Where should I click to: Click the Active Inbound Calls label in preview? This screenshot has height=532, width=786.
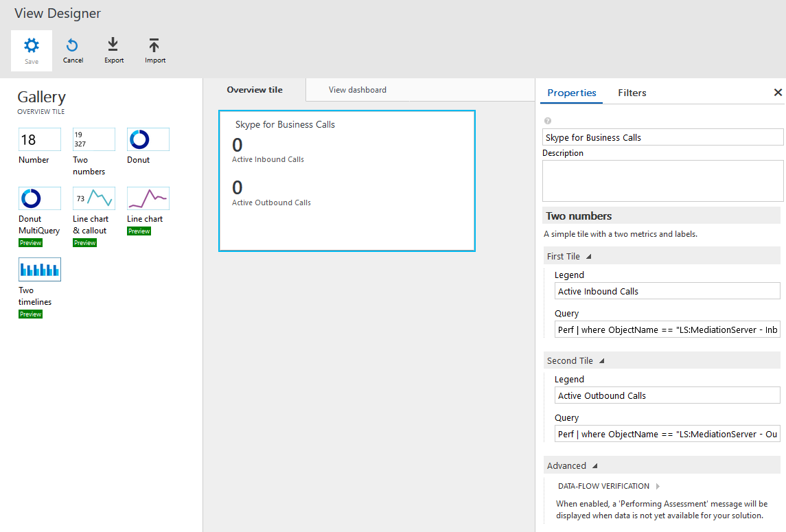[x=268, y=159]
